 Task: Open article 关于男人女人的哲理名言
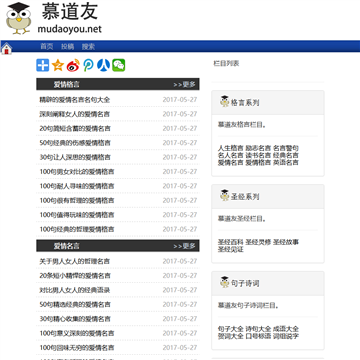[x=75, y=261]
